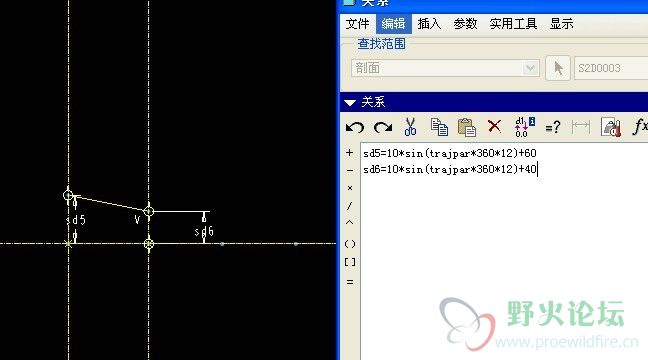Toggle dimension names and values display
The height and width of the screenshot is (360, 648).
coord(524,127)
